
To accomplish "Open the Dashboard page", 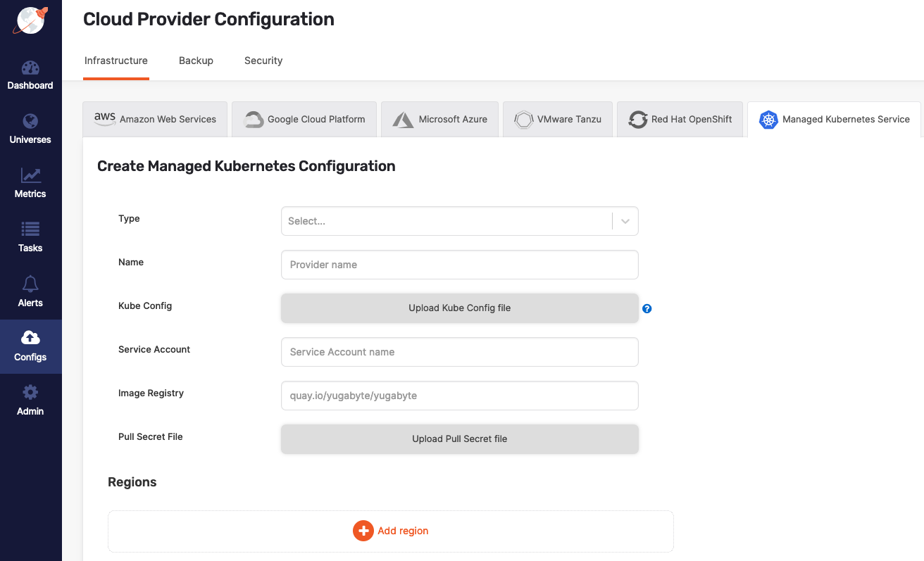I will tap(30, 74).
